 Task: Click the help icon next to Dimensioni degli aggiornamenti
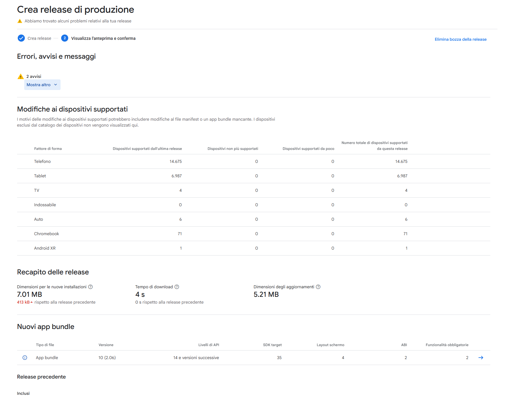click(x=318, y=287)
